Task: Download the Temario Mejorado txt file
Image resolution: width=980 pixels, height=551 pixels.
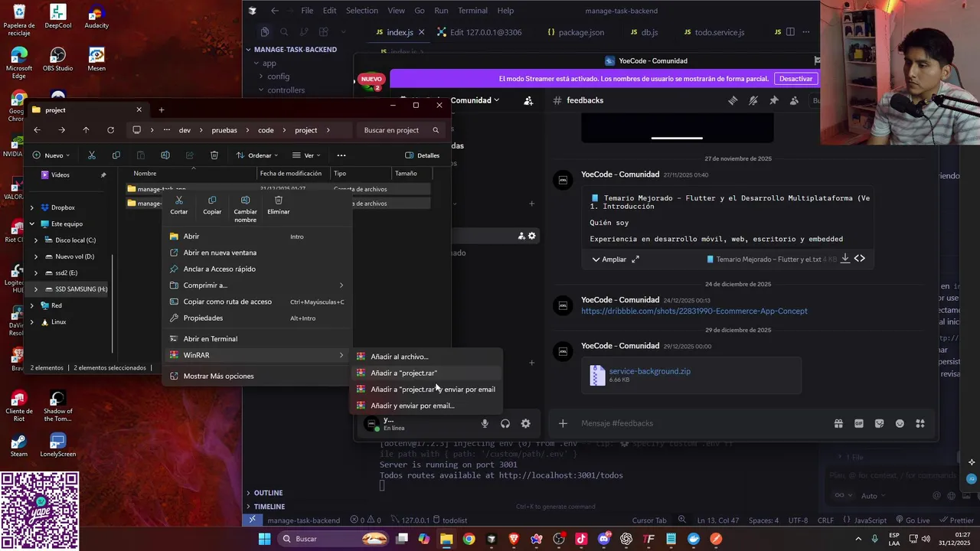Action: coord(845,259)
